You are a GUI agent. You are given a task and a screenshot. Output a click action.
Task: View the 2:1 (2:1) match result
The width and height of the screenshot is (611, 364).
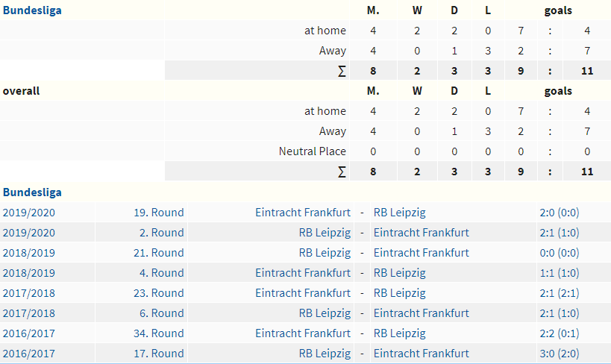pyautogui.click(x=560, y=293)
